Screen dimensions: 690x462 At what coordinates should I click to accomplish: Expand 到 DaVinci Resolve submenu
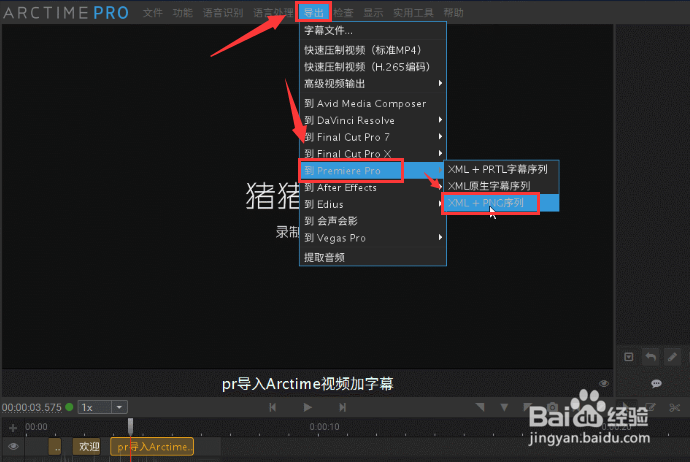pyautogui.click(x=373, y=120)
